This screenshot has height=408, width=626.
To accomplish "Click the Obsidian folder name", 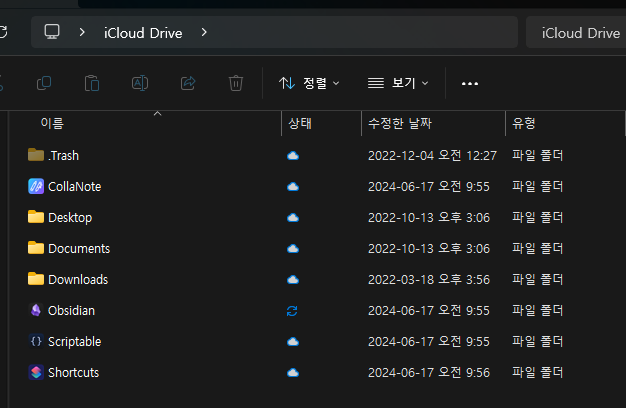I will coord(71,311).
